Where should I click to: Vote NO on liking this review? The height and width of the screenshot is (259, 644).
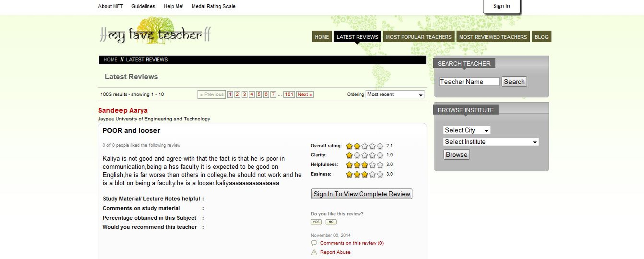[331, 222]
